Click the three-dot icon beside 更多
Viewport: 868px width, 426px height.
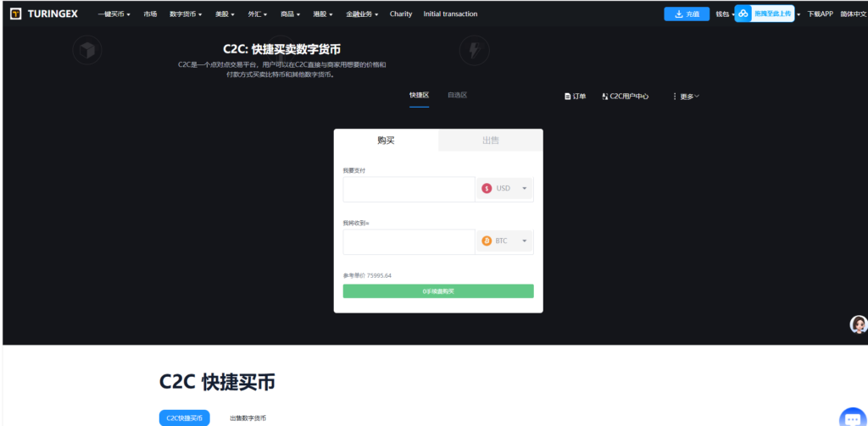(674, 97)
